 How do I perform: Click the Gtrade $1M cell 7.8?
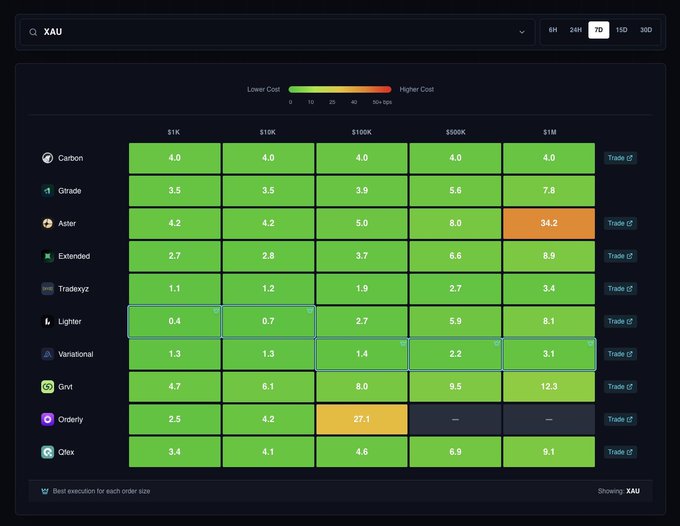coord(549,191)
